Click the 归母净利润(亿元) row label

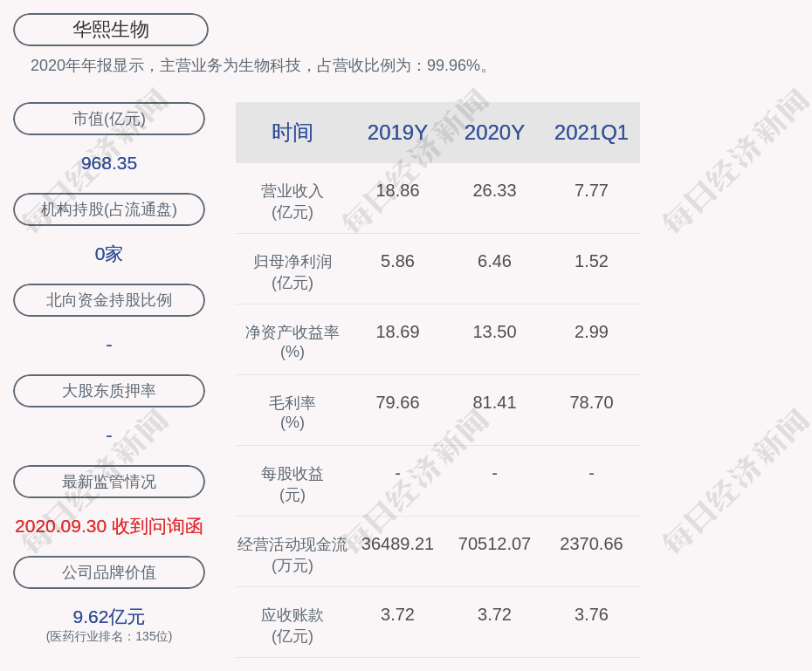pos(292,272)
